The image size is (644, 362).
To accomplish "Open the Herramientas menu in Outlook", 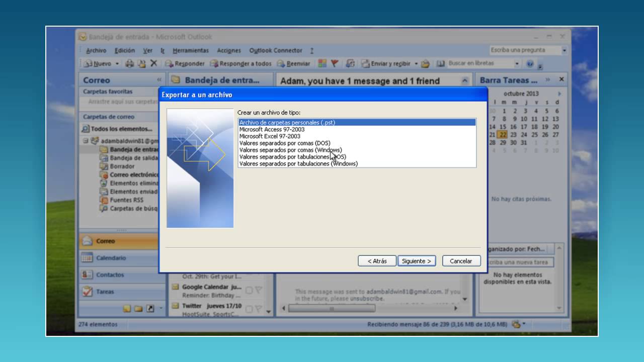I will point(191,51).
